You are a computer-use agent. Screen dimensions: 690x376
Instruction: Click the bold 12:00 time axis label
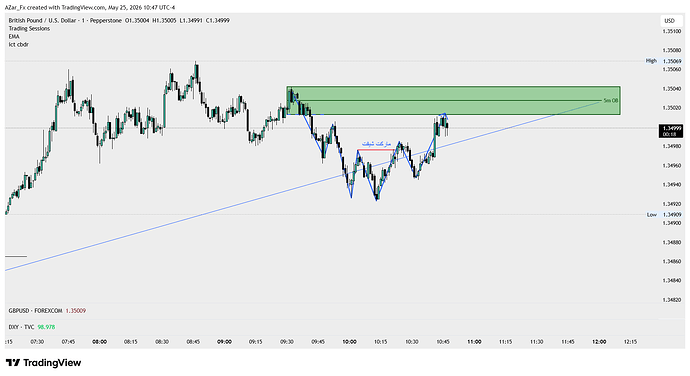(x=599, y=342)
